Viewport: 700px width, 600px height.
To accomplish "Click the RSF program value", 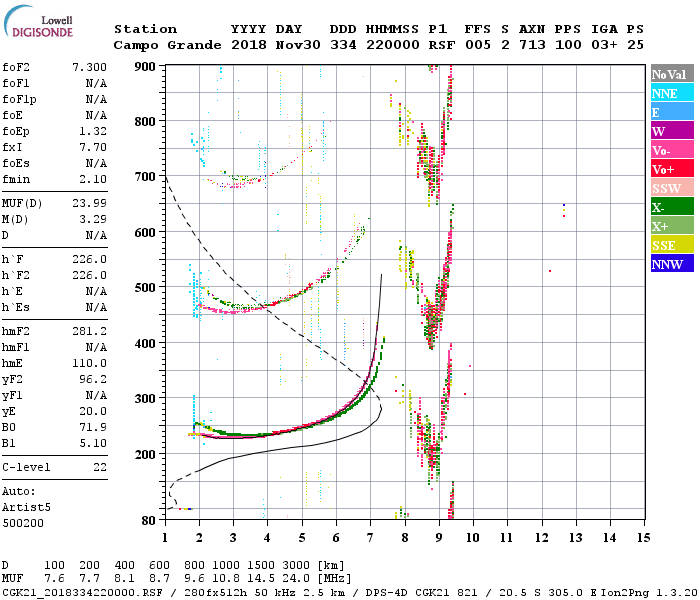I will click(x=442, y=45).
